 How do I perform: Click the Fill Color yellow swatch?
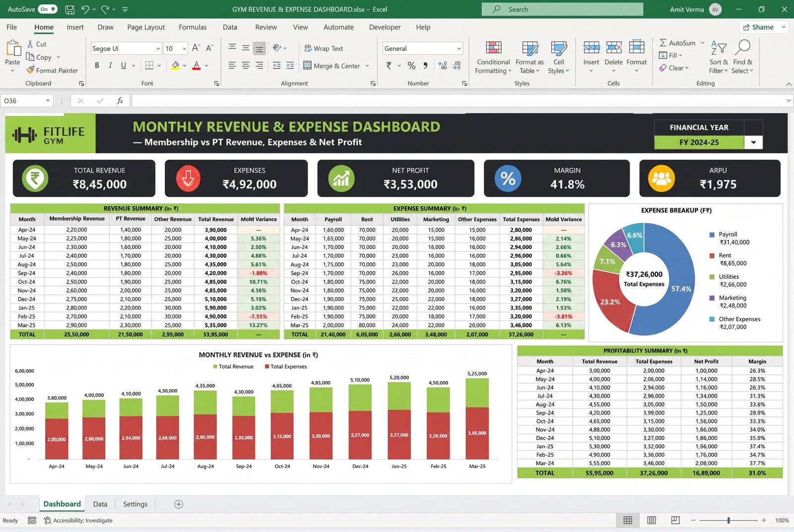[175, 65]
